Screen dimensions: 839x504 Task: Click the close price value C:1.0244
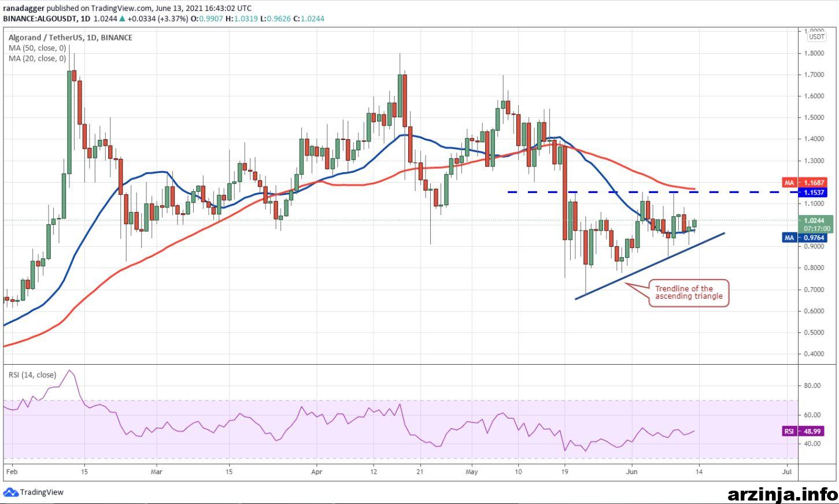coord(309,18)
